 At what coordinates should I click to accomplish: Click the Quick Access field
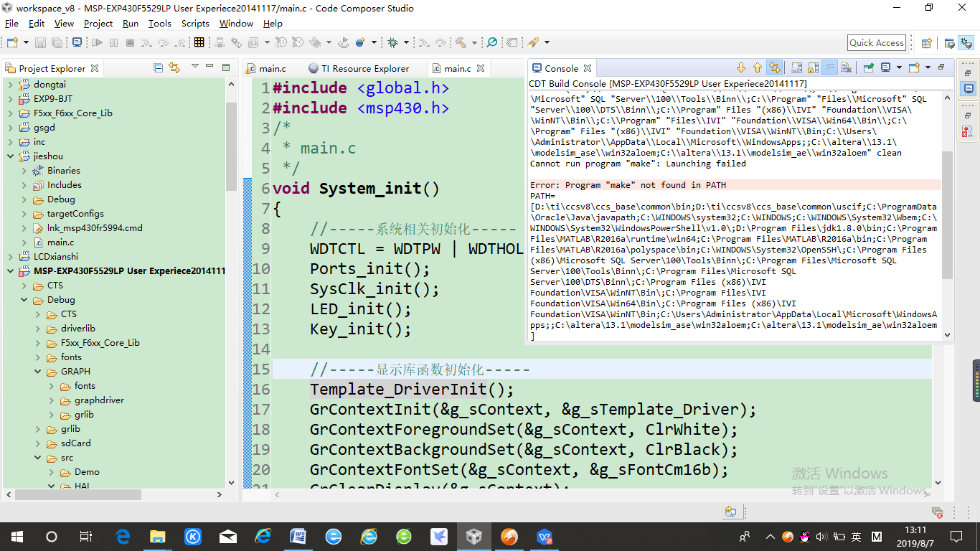pos(876,43)
